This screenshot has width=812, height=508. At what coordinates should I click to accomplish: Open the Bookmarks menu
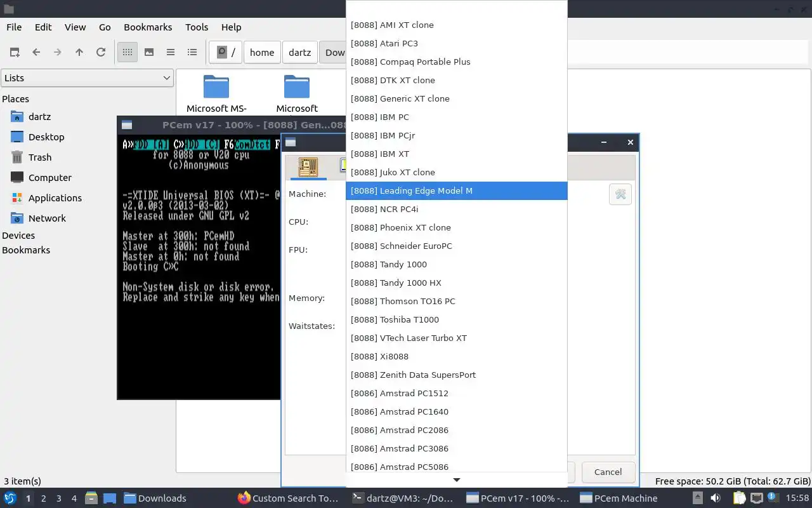tap(148, 27)
